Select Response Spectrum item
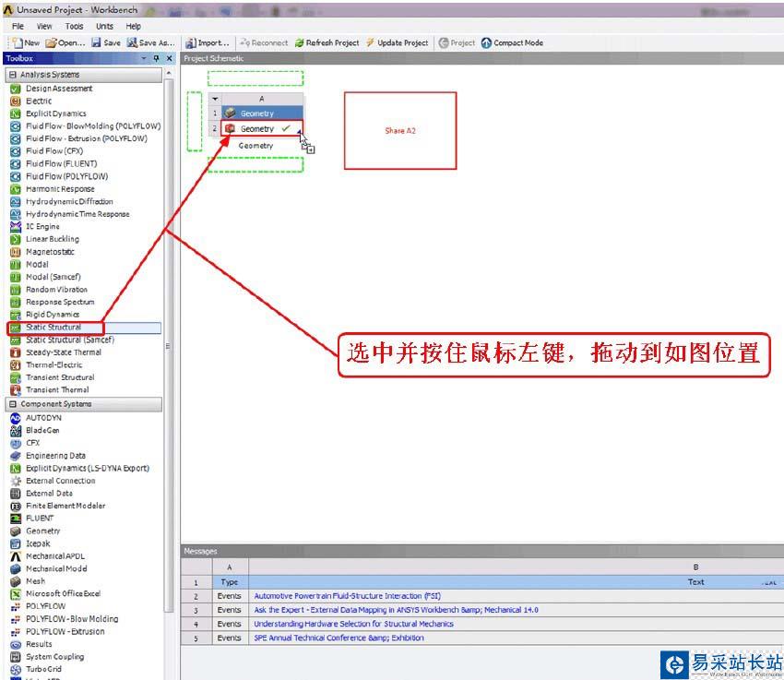Image resolution: width=784 pixels, height=680 pixels. coord(60,302)
